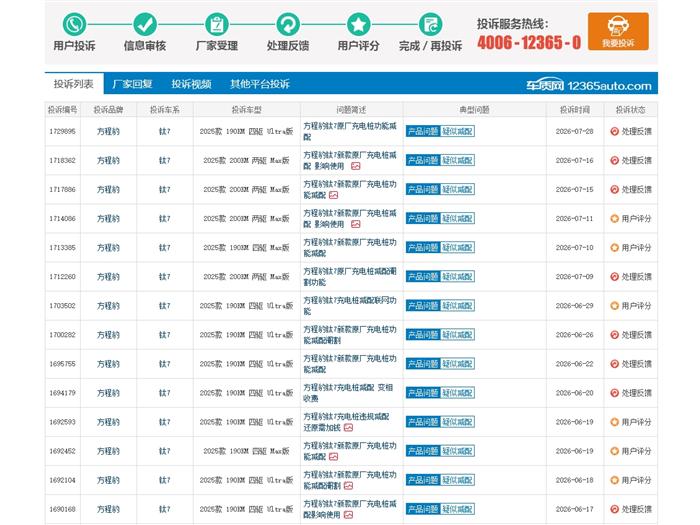Image resolution: width=700 pixels, height=525 pixels.
Task: Switch to the 厂家回复 tab
Action: coord(133,84)
